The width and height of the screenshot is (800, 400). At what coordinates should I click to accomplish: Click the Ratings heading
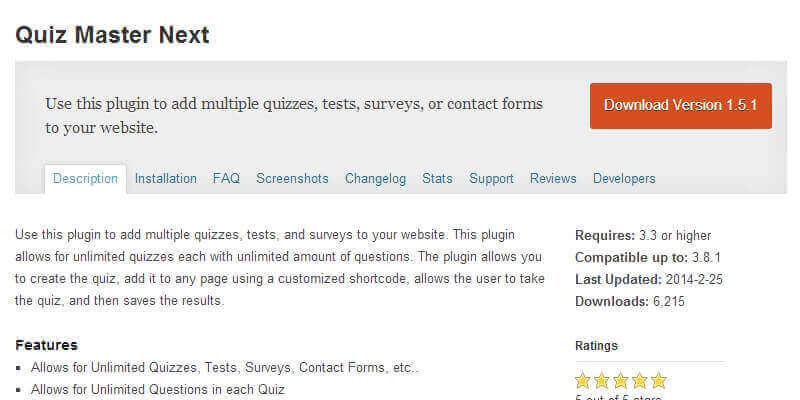coord(597,346)
